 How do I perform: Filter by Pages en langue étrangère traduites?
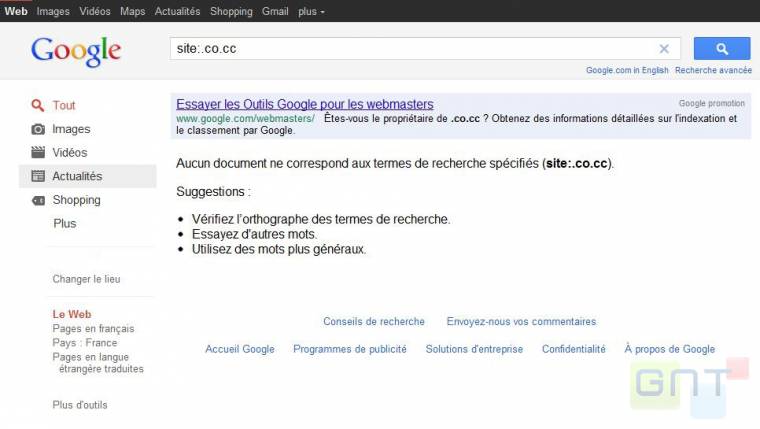98,363
